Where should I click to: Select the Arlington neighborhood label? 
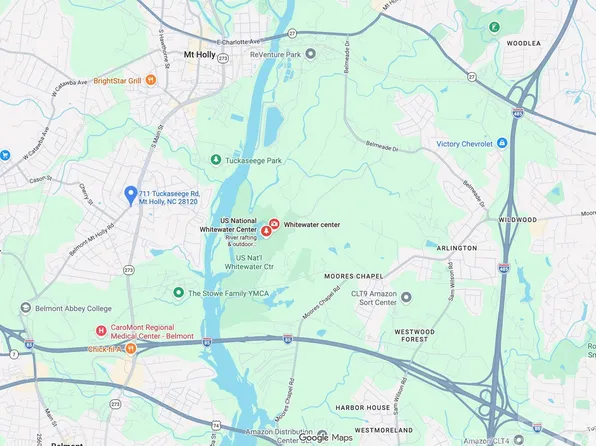click(x=457, y=248)
